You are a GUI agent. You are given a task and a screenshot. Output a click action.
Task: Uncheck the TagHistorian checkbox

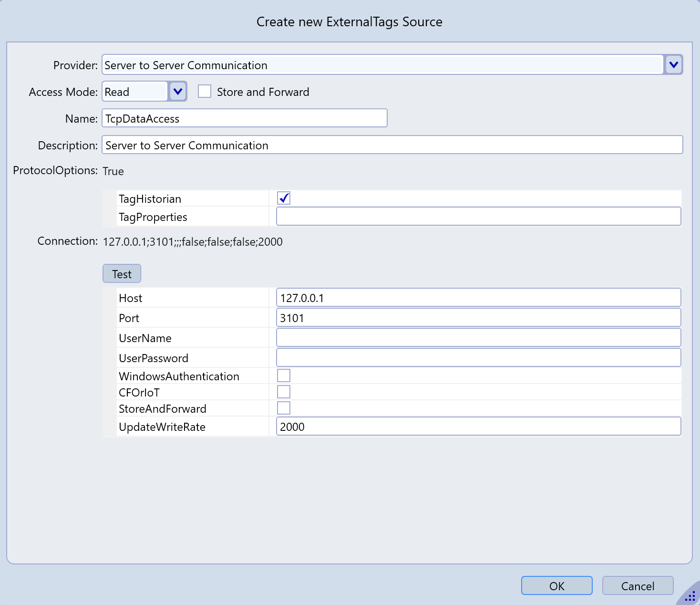pyautogui.click(x=284, y=198)
